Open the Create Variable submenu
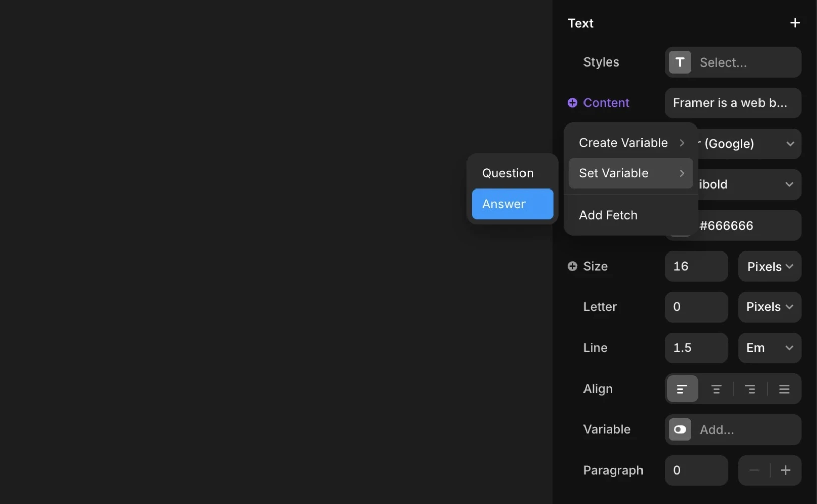817x504 pixels. tap(631, 143)
